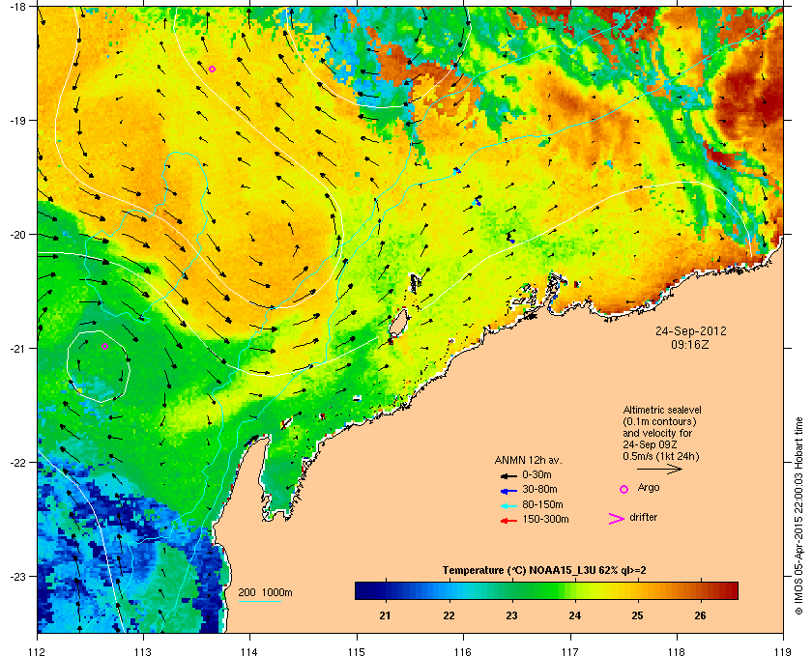Click the Temperature NOAA15_L3U colorbar title
Viewport: 812px width, 657px height.
544,571
